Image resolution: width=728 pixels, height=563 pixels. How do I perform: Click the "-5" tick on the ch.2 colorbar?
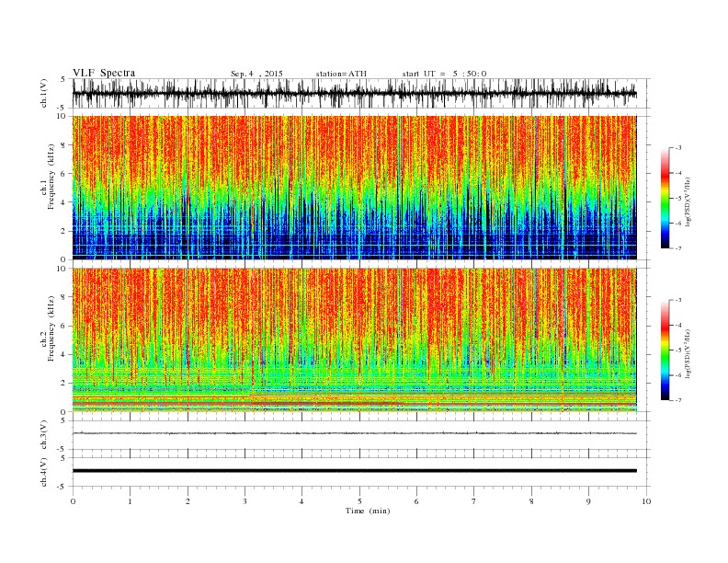point(677,350)
